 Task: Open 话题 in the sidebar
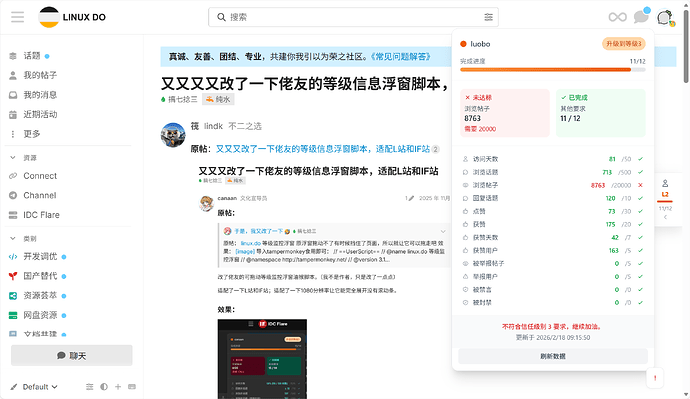click(x=32, y=56)
